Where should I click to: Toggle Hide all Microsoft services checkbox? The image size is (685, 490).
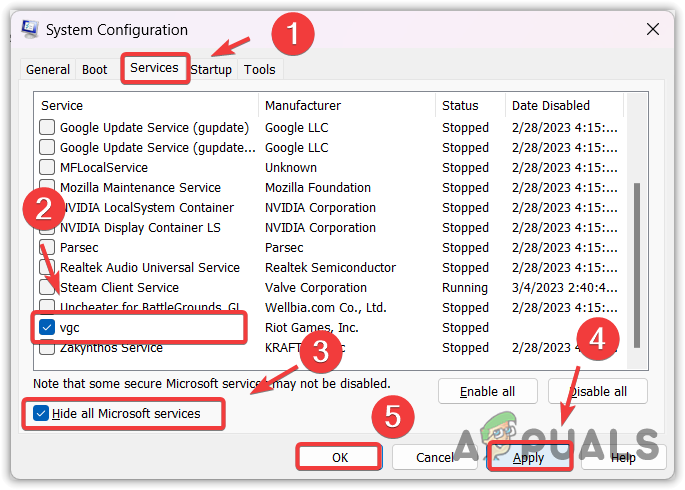click(41, 413)
